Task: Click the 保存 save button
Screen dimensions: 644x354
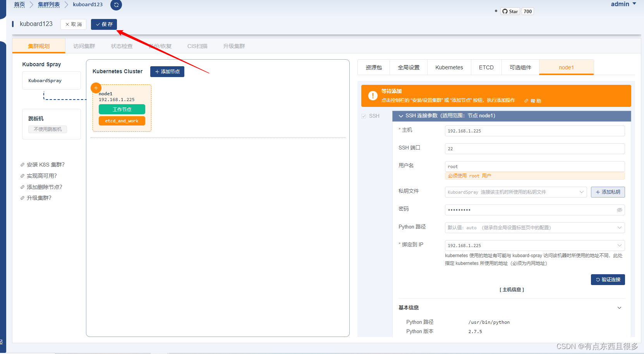Action: (x=104, y=24)
